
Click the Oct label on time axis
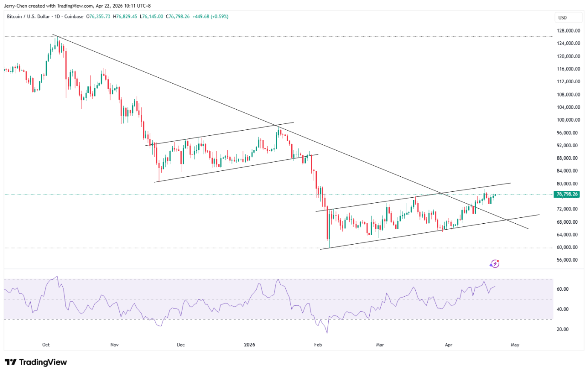pyautogui.click(x=46, y=345)
